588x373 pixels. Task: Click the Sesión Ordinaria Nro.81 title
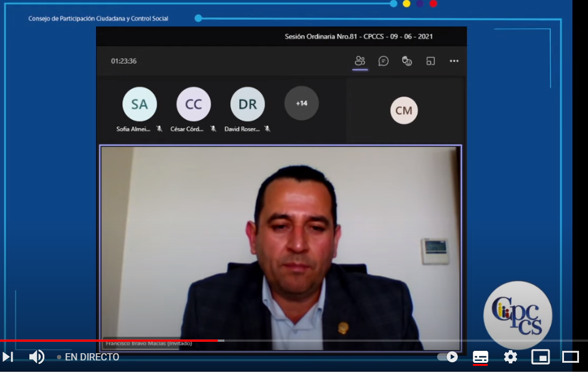[359, 37]
